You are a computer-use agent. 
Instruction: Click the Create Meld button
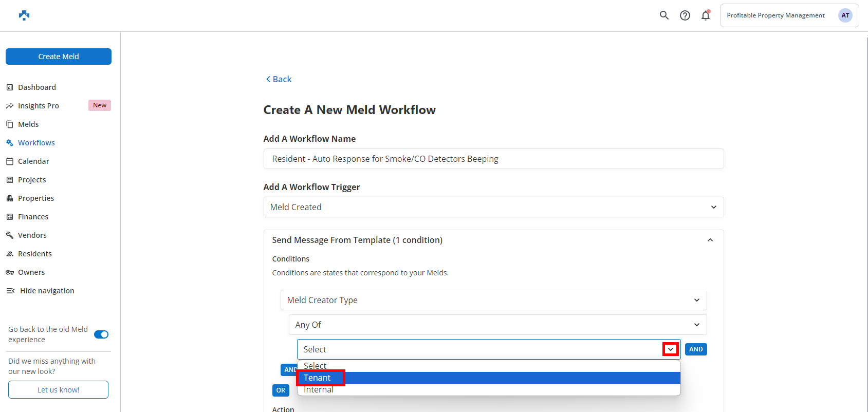point(59,57)
